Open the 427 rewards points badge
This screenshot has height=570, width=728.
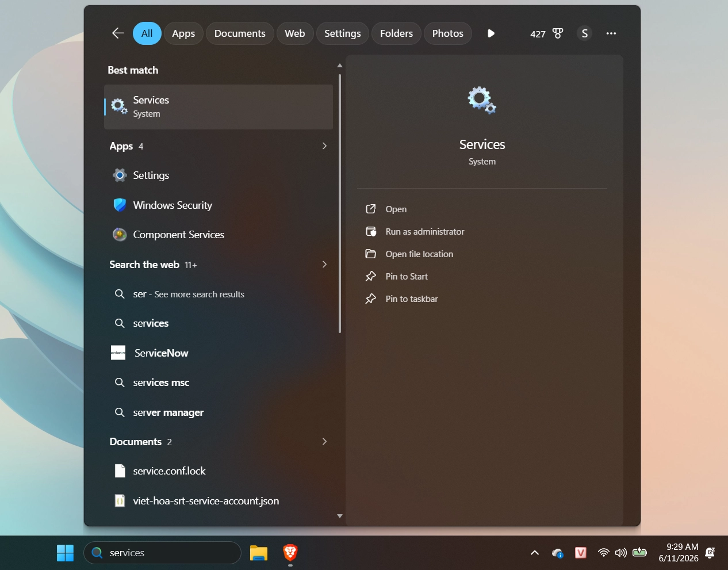pos(547,33)
